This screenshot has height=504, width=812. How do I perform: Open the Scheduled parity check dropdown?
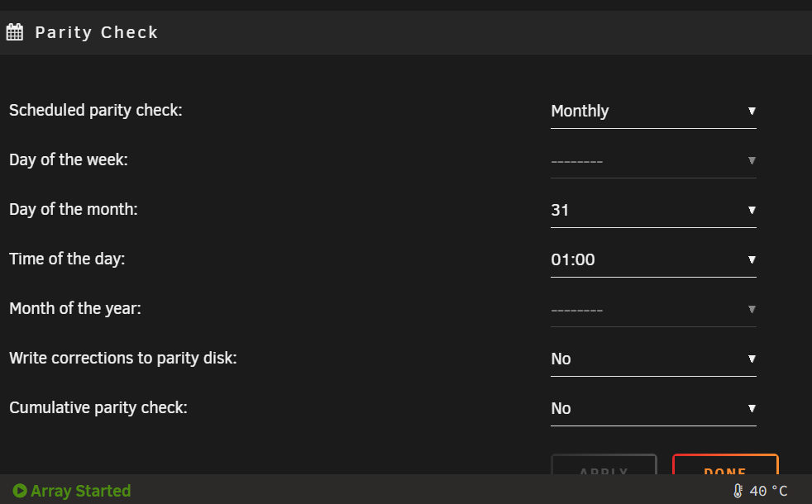point(653,112)
